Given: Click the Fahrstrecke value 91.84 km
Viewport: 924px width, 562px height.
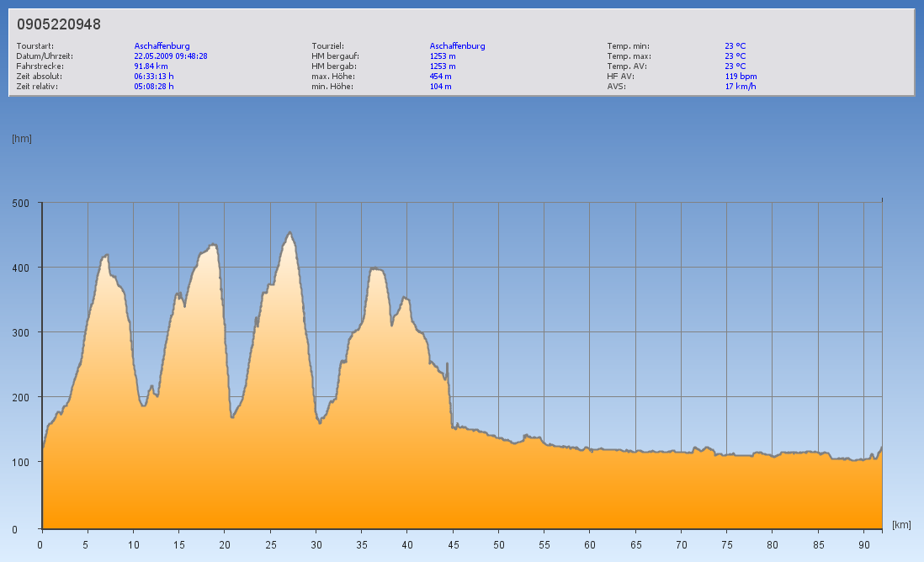Looking at the screenshot, I should click(x=151, y=66).
